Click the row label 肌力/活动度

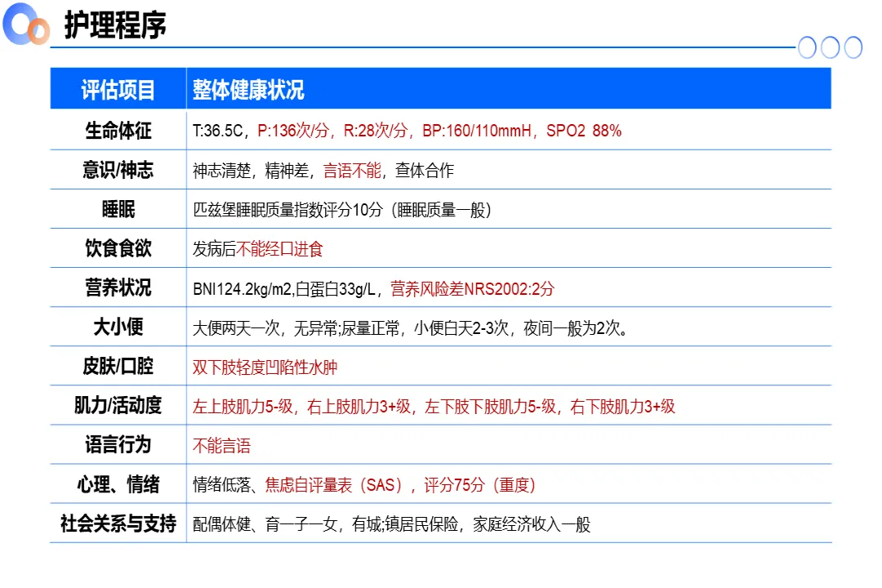pyautogui.click(x=118, y=405)
